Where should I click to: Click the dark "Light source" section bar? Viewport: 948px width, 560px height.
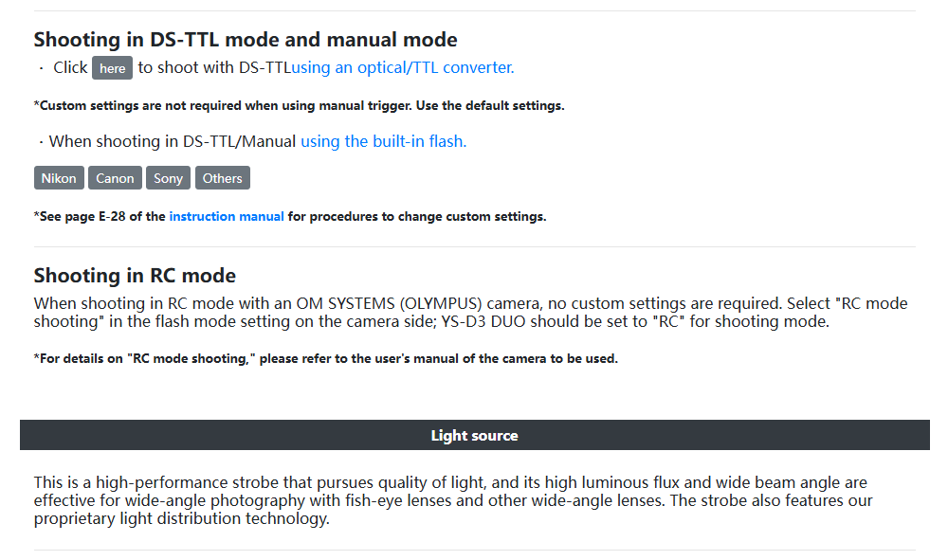click(x=474, y=436)
